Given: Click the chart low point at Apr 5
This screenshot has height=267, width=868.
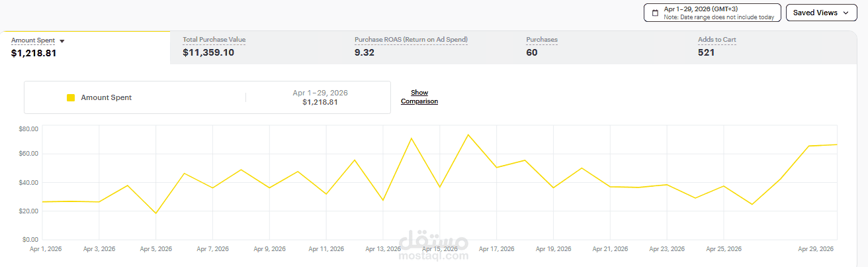Looking at the screenshot, I should click(155, 213).
